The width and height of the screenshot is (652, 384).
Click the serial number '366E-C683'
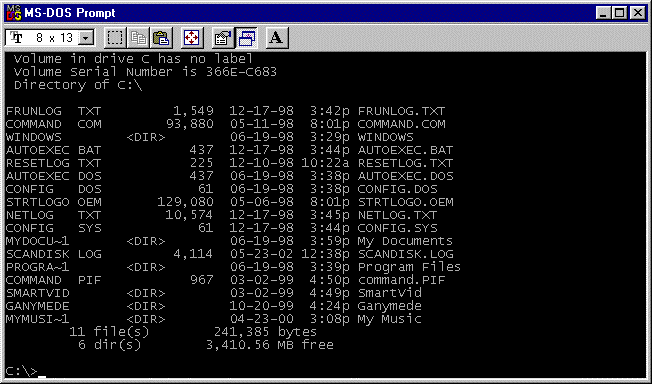242,72
